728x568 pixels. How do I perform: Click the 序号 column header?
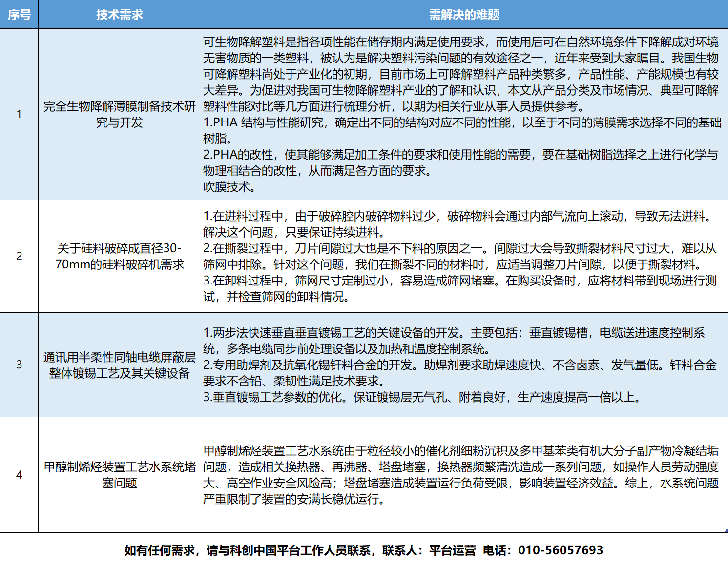20,15
